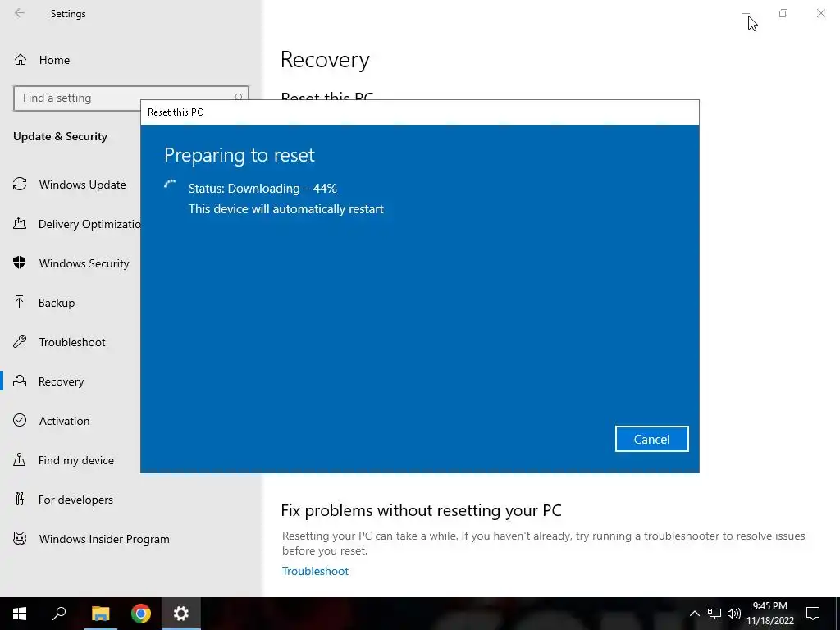The height and width of the screenshot is (630, 840).
Task: Click the Status: Downloading 44% text
Action: (262, 189)
